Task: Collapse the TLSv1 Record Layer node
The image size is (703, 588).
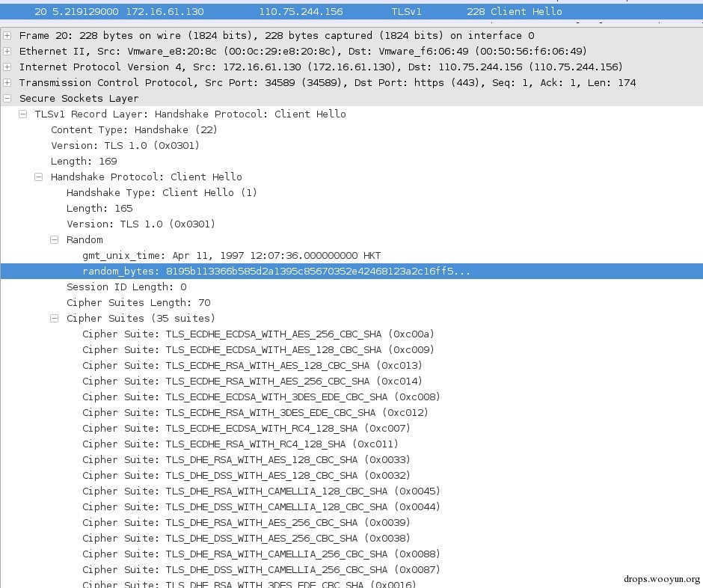Action: 23,114
